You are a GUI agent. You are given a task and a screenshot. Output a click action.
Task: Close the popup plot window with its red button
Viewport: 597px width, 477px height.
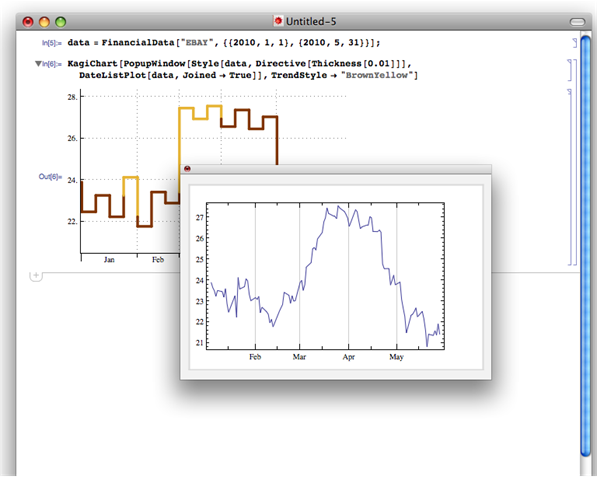click(187, 169)
